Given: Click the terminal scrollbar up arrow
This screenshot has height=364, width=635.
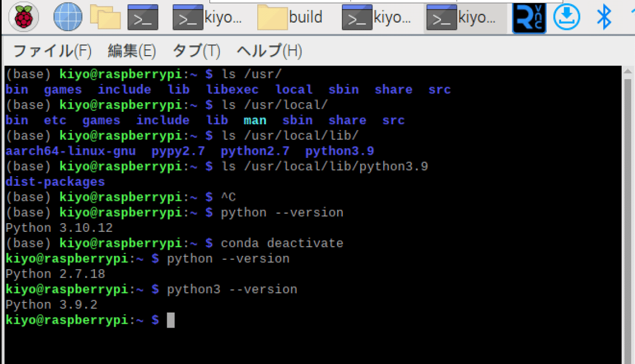Looking at the screenshot, I should [627, 72].
